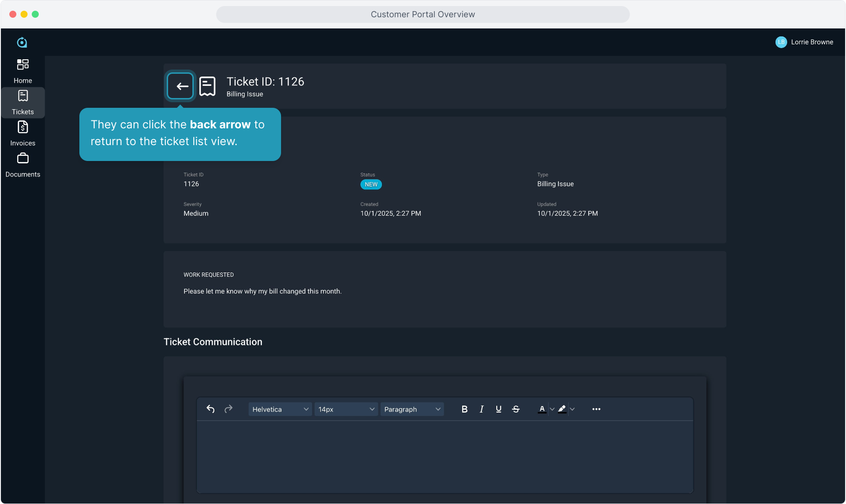Click the back arrow button

[x=180, y=86]
